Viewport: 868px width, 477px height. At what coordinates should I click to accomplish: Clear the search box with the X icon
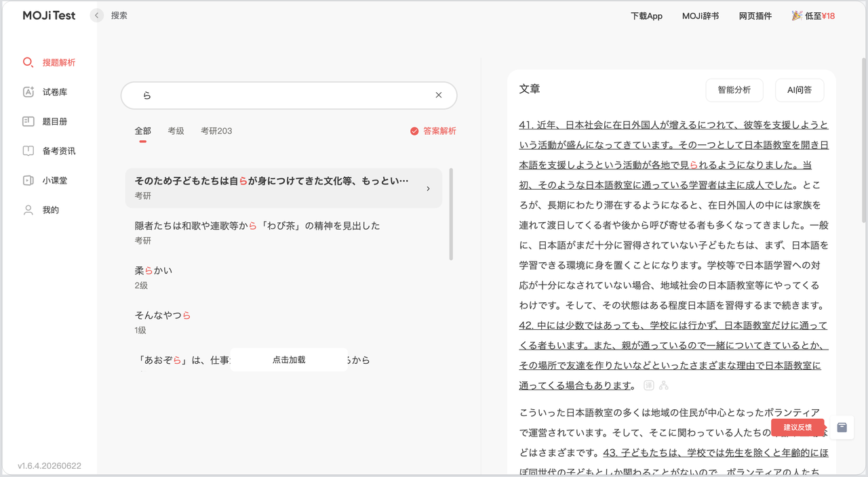pyautogui.click(x=439, y=96)
